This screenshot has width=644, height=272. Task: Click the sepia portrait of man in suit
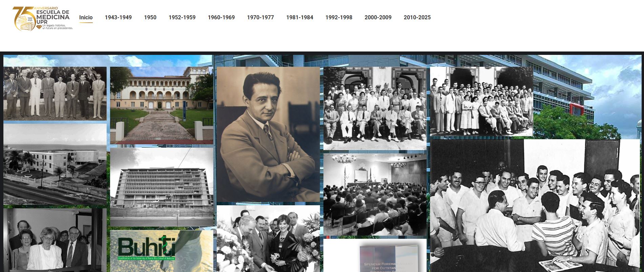(x=268, y=134)
